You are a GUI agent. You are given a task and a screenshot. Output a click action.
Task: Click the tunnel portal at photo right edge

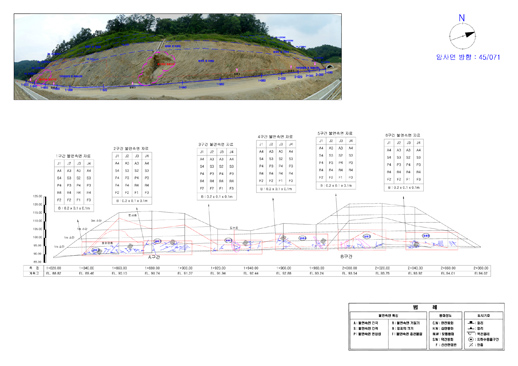[x=329, y=67]
